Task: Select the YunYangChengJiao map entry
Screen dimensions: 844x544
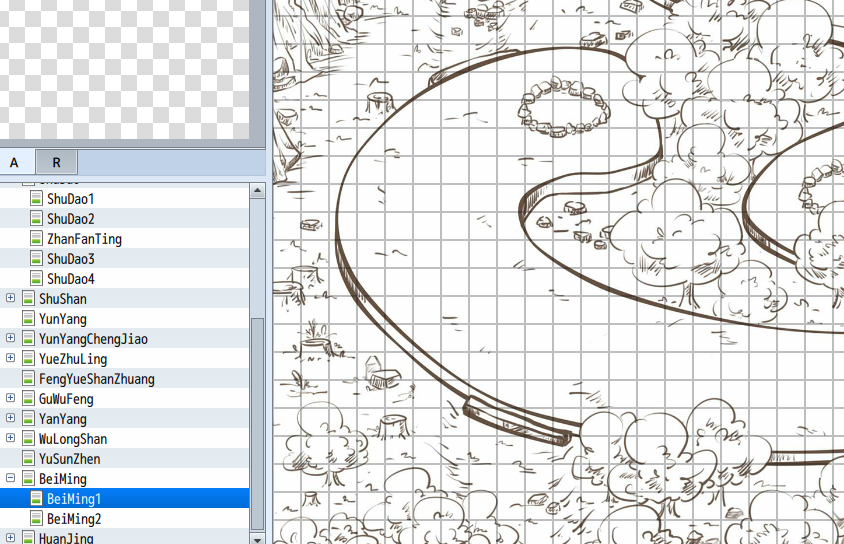Action: pos(93,339)
